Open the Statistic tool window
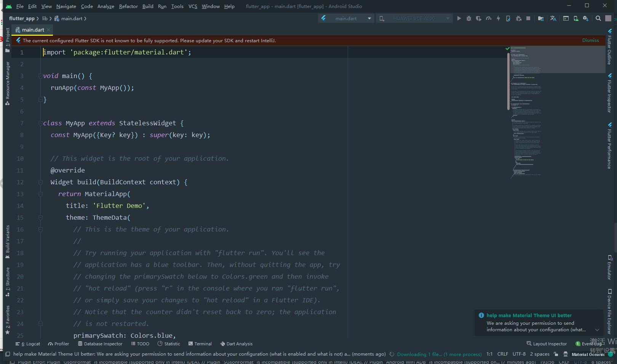This screenshot has width=617, height=364. click(x=169, y=343)
